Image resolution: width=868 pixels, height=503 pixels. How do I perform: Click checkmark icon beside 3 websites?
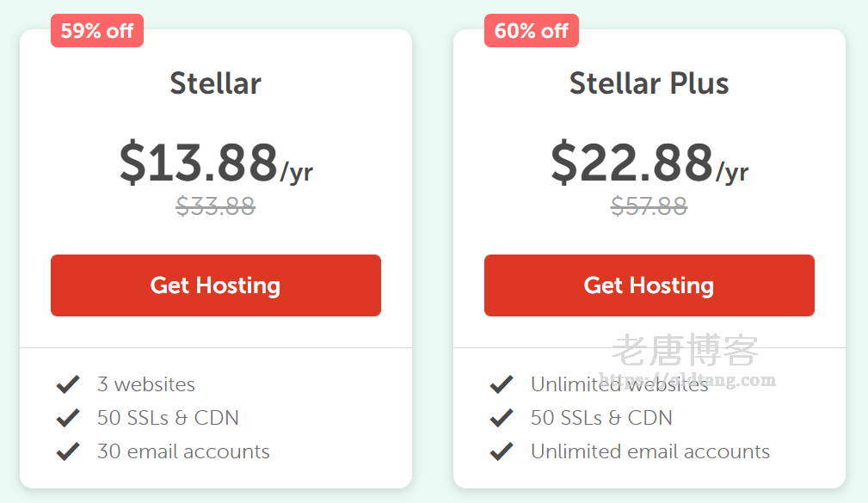68,384
